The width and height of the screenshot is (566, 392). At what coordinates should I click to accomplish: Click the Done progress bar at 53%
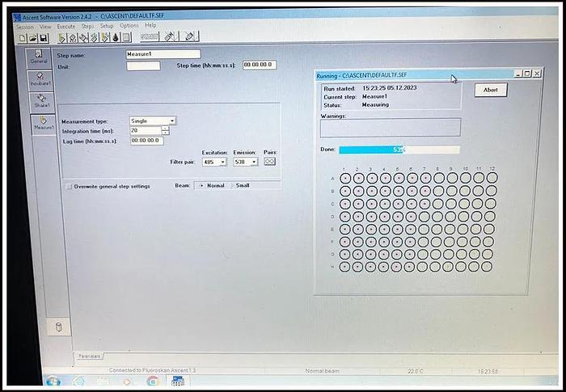coord(399,150)
